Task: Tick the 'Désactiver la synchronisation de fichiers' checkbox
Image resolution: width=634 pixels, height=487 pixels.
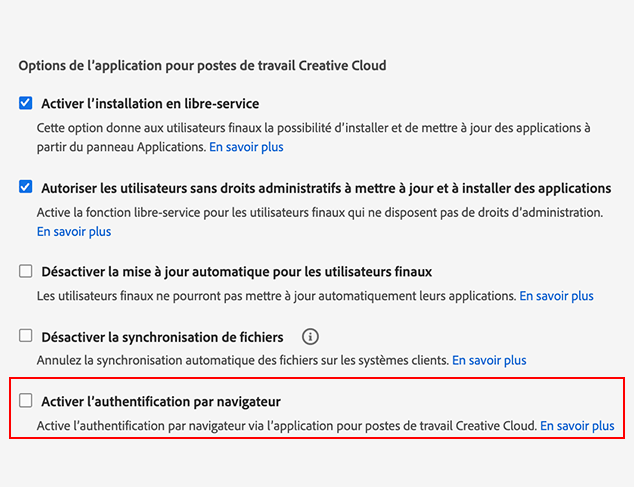Action: [x=26, y=337]
